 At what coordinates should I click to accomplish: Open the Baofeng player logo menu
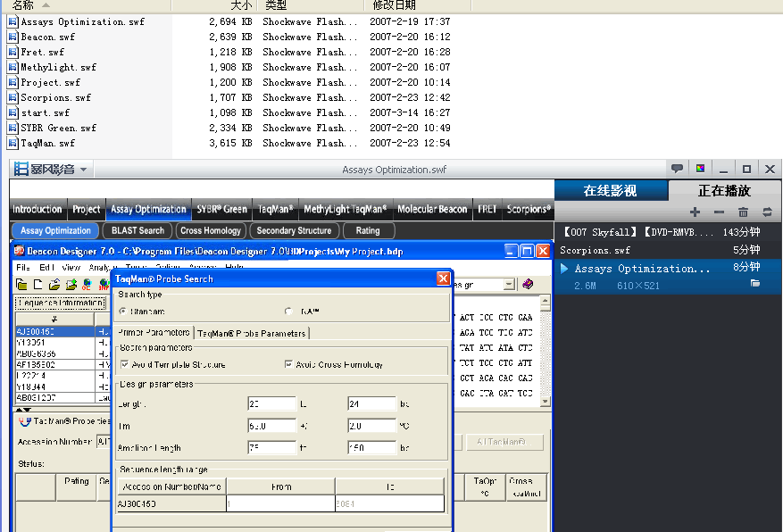point(50,170)
